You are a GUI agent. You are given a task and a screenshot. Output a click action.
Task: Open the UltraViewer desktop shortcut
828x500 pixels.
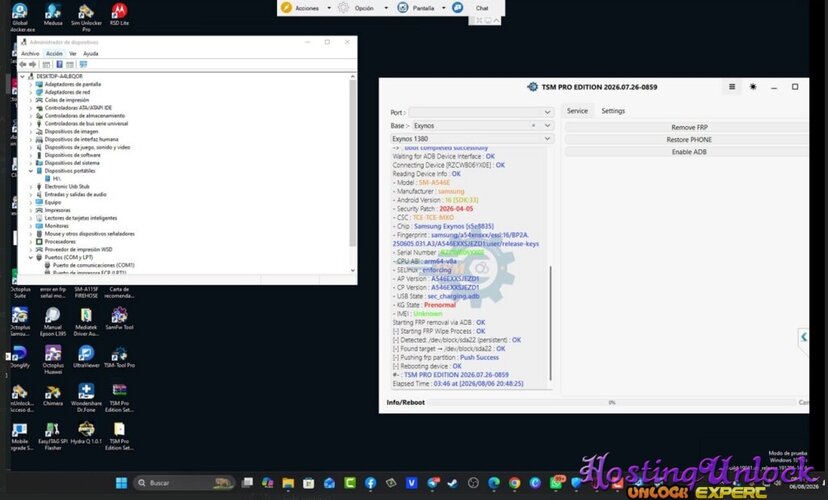pos(86,356)
